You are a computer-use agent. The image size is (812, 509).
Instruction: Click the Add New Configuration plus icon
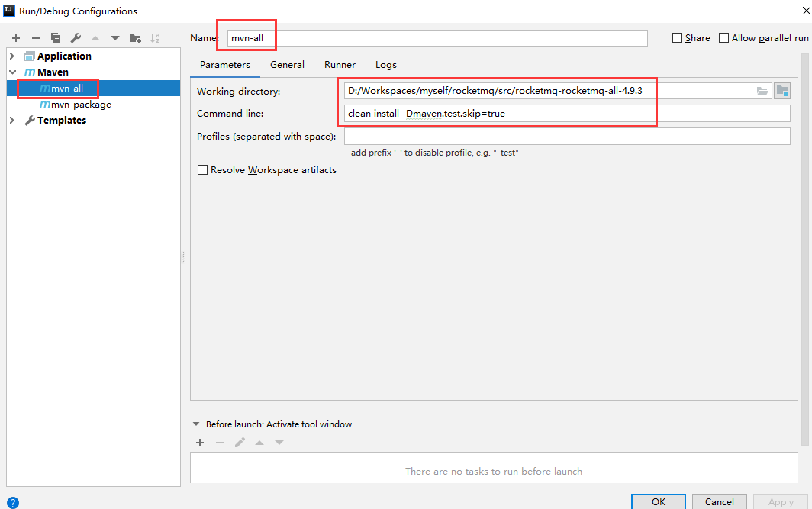15,38
